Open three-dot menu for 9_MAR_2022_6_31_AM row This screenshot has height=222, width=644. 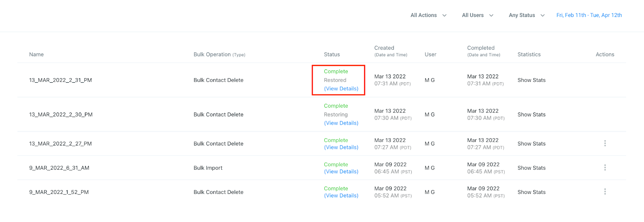coord(605,168)
